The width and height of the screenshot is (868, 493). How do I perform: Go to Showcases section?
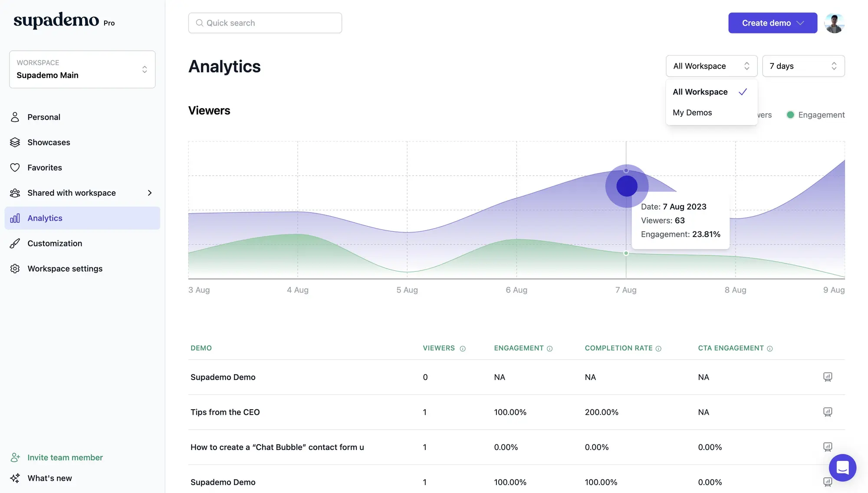tap(82, 142)
